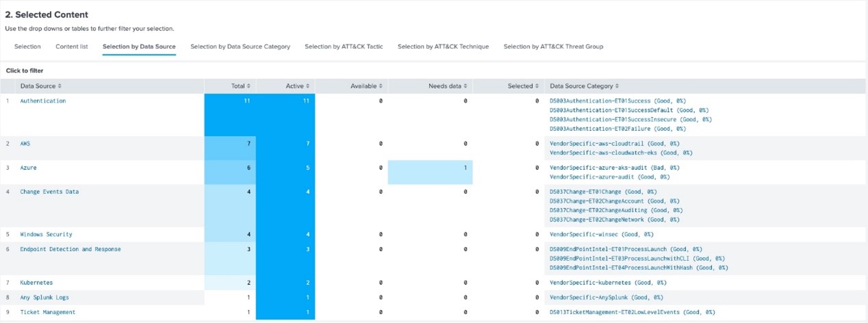Sort table by Needs data column
The height and width of the screenshot is (323, 868).
click(447, 86)
